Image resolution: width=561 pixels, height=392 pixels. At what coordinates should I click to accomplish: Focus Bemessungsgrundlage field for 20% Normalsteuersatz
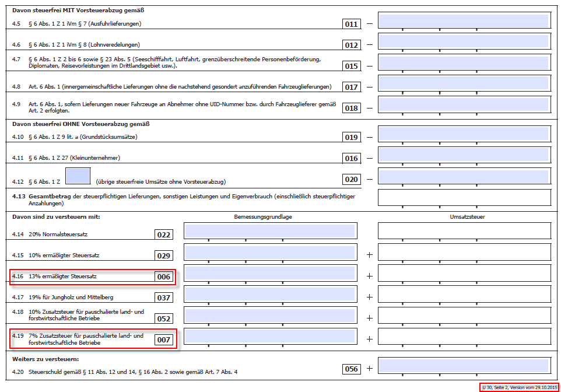click(270, 231)
